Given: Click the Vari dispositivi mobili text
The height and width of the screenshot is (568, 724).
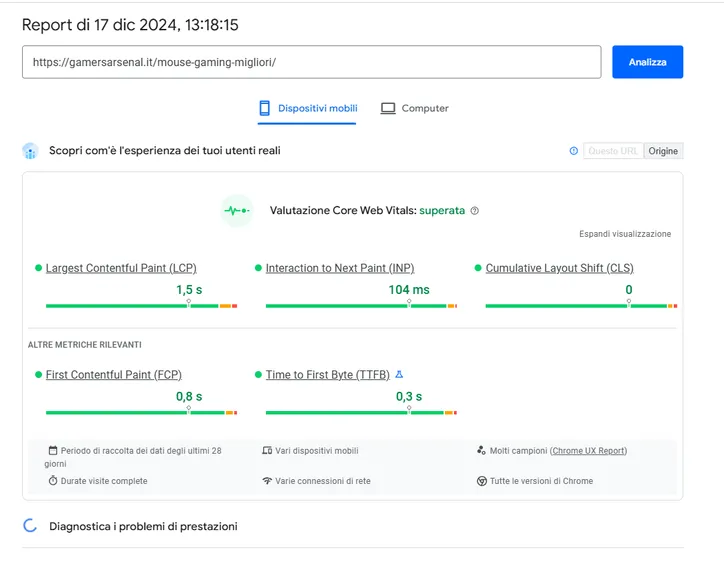Looking at the screenshot, I should click(317, 451).
